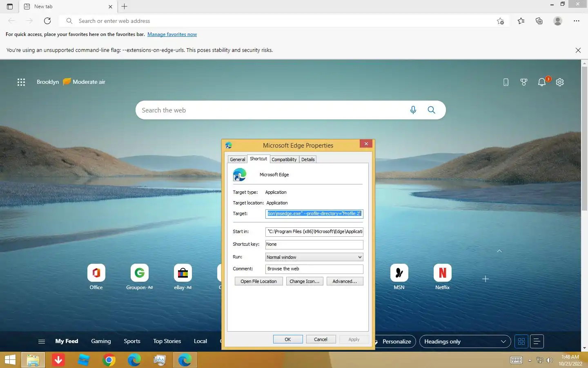Switch to Compatibility tab in Properties dialog
The height and width of the screenshot is (368, 588).
coord(284,159)
